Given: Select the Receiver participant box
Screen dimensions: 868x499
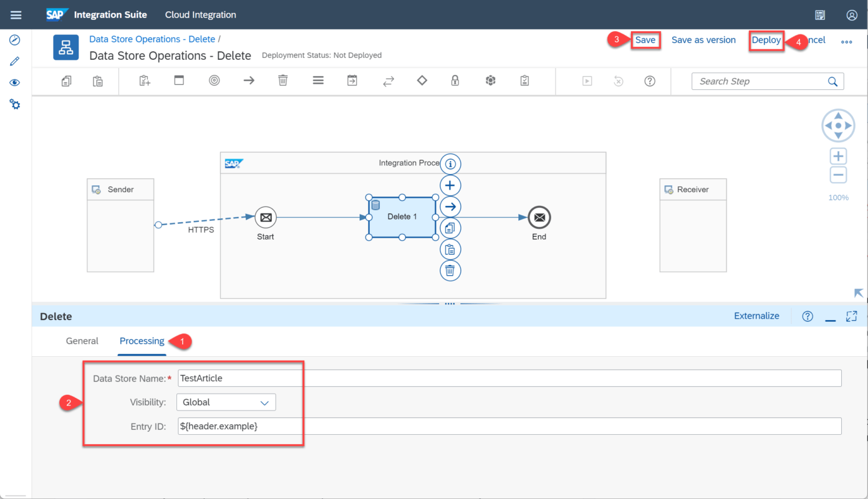Looking at the screenshot, I should click(693, 225).
